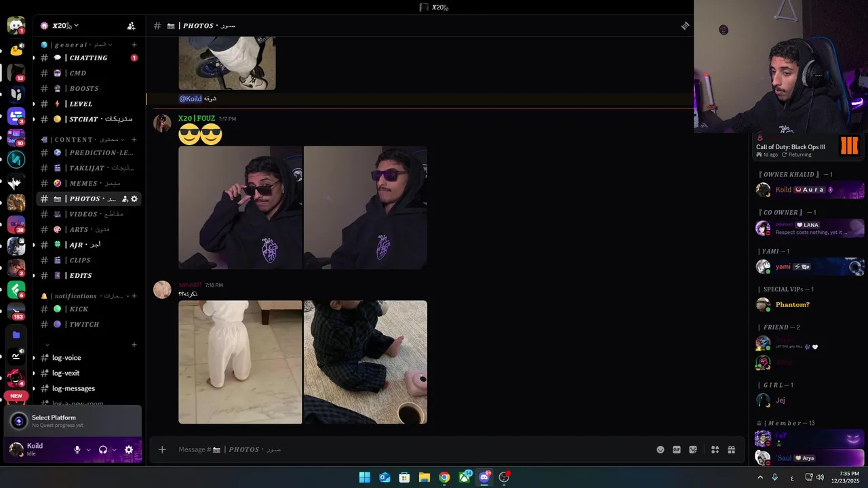Invite people using header icon beside X20
868x488 pixels.
point(132,26)
